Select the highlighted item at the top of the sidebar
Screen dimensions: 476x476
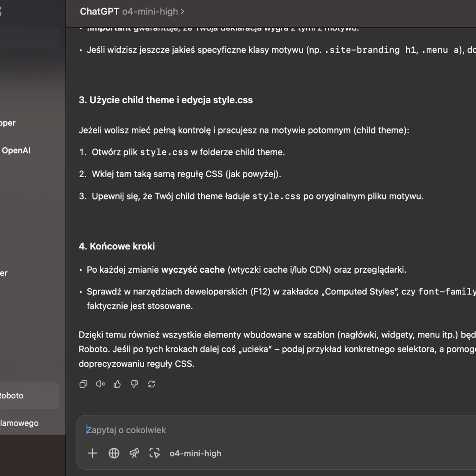coord(26,37)
